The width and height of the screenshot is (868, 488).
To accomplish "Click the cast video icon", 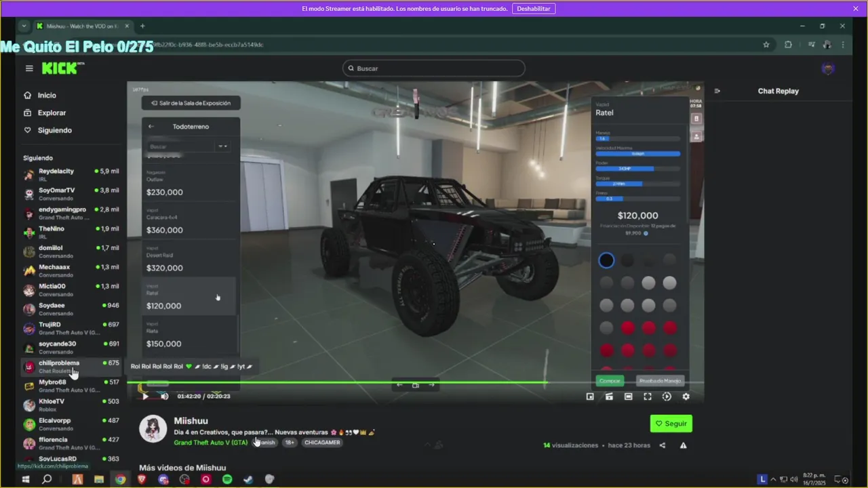I will tap(609, 396).
